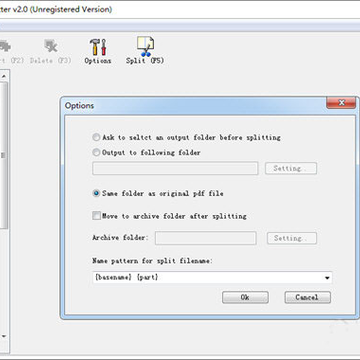
Task: Click the left list scrollbar up arrow
Action: coord(4,76)
